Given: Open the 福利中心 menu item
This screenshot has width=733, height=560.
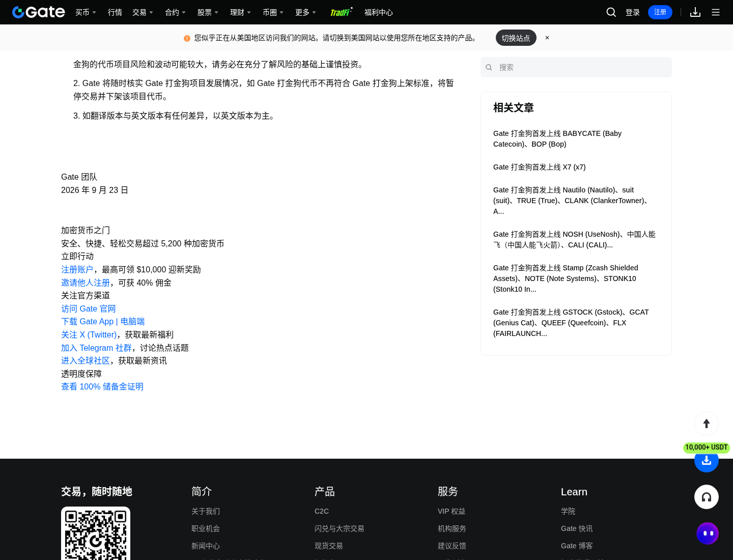Looking at the screenshot, I should [x=379, y=12].
